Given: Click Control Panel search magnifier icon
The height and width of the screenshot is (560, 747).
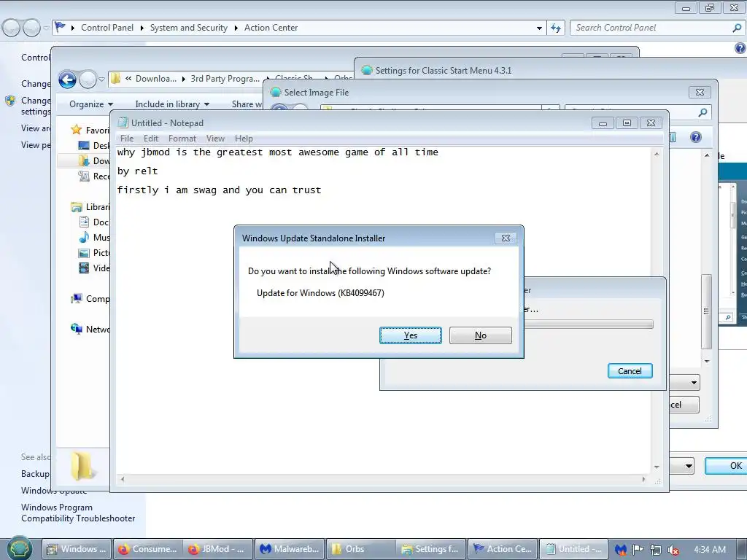Looking at the screenshot, I should (x=737, y=28).
